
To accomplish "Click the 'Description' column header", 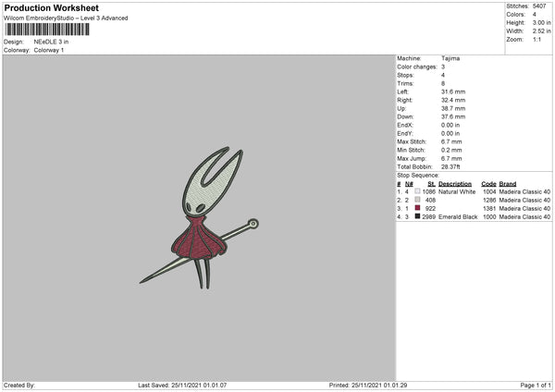I will (455, 184).
